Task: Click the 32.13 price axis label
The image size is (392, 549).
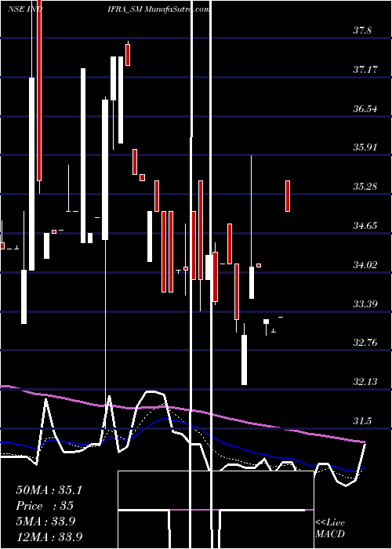Action: point(365,382)
